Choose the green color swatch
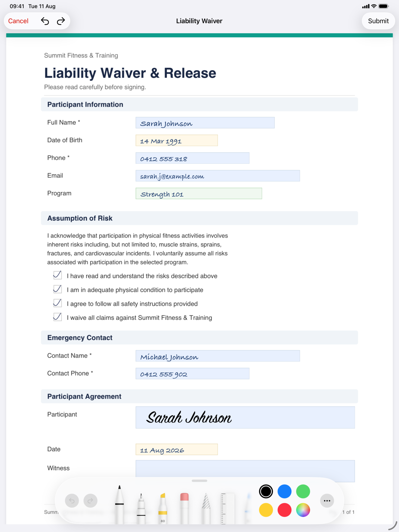This screenshot has width=399, height=532. coord(303,491)
